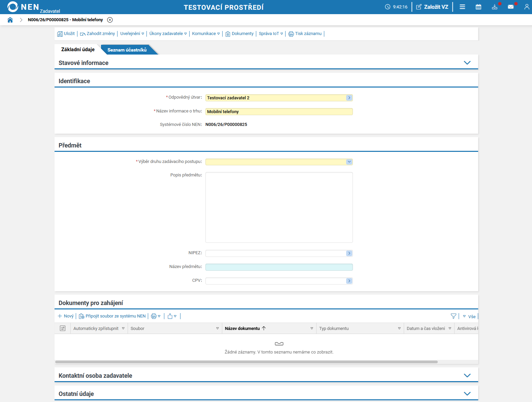
Task: Go to the home page icon
Action: pos(10,20)
